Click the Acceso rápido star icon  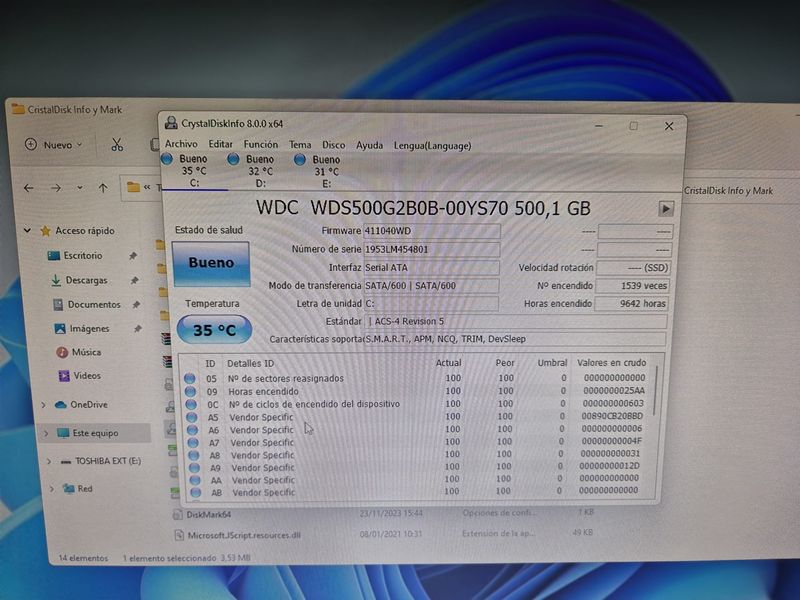click(45, 231)
